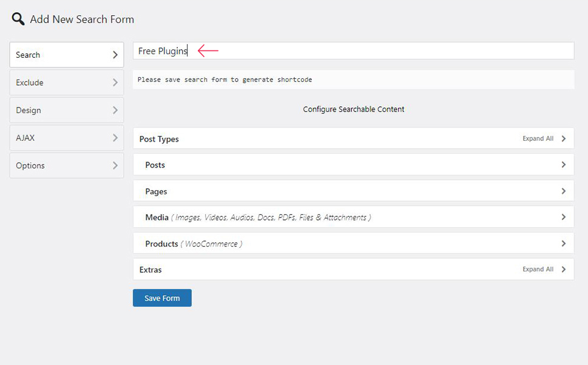588x365 pixels.
Task: Click the magnifying glass icon beside the page title
Action: [x=18, y=19]
